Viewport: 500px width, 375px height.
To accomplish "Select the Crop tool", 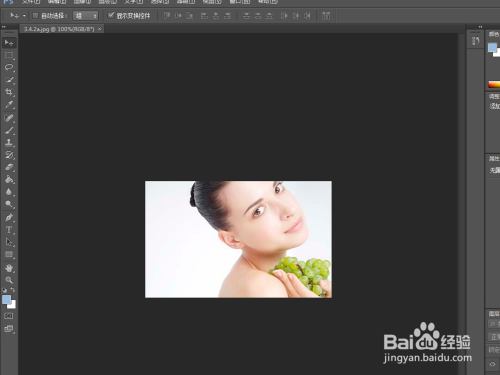I will click(9, 92).
